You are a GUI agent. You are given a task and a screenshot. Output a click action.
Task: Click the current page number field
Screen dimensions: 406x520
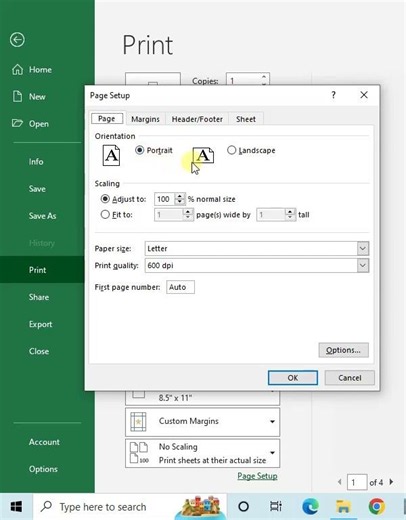point(357,482)
